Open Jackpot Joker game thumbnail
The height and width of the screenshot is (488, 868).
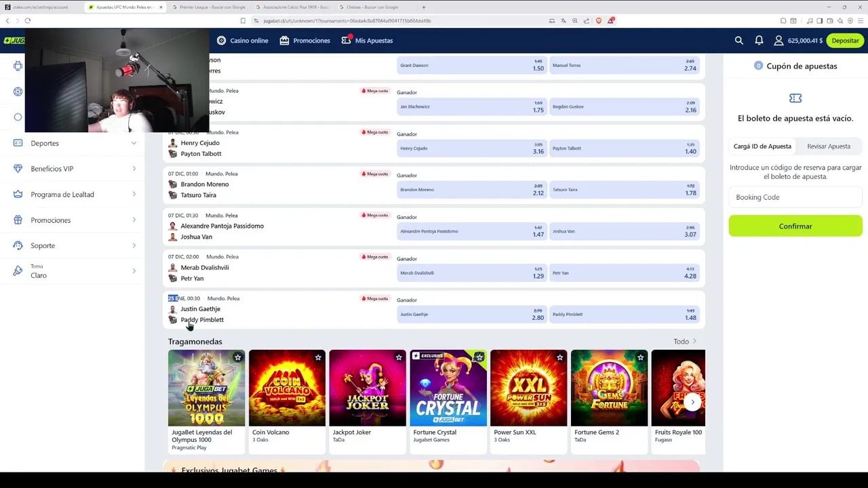[x=368, y=388]
